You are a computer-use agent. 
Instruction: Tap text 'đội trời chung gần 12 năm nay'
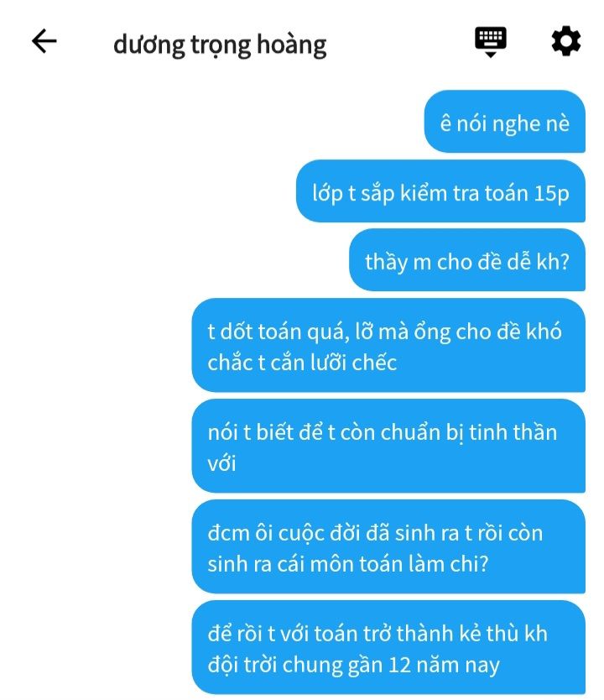(x=353, y=665)
